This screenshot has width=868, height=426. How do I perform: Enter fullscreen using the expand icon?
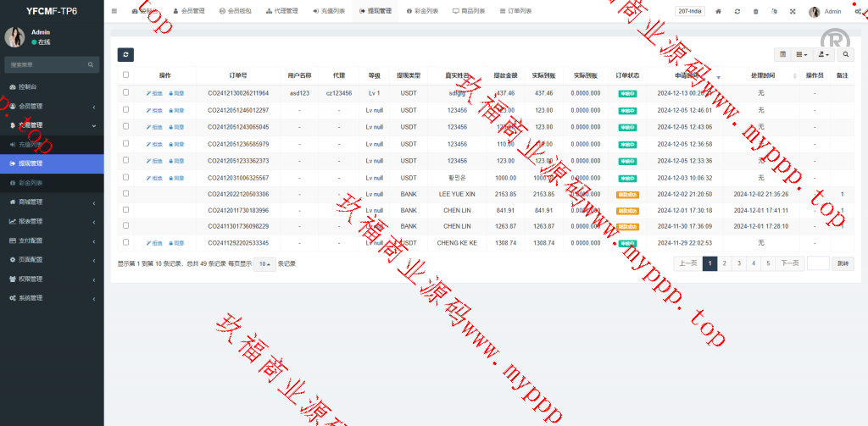coord(793,12)
